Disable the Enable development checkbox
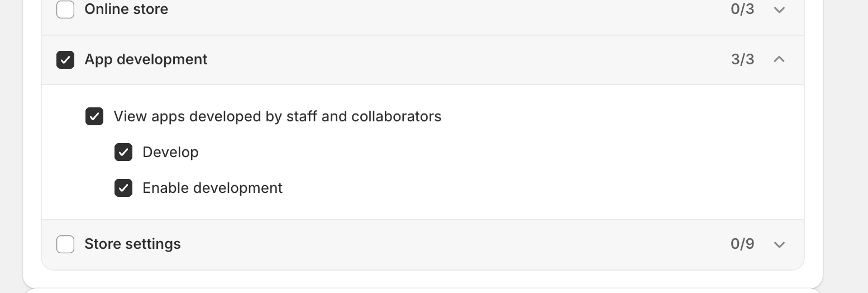This screenshot has height=293, width=868. 123,188
